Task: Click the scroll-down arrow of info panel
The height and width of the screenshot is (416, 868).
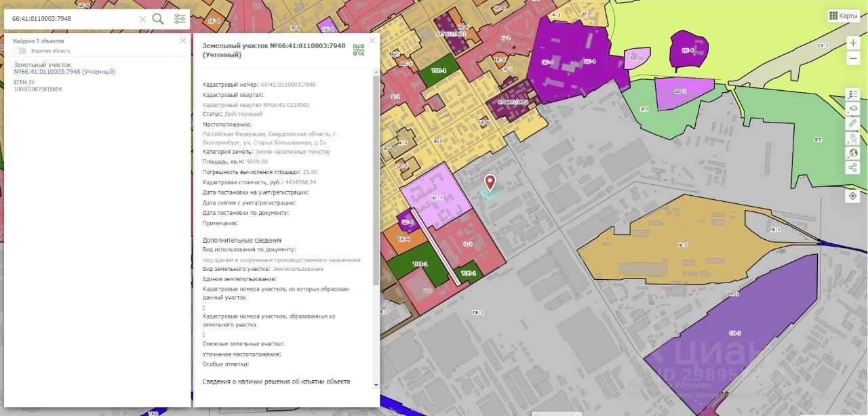Action: point(376,385)
